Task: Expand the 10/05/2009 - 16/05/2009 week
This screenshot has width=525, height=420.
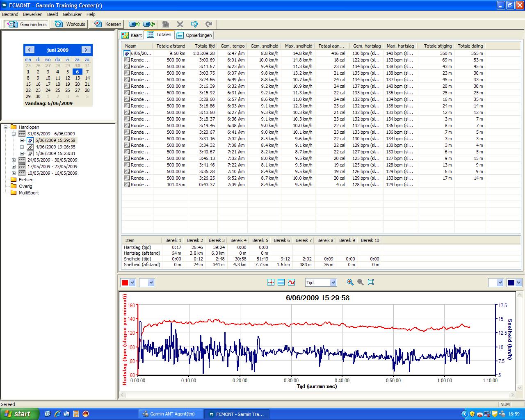Action: pos(14,173)
